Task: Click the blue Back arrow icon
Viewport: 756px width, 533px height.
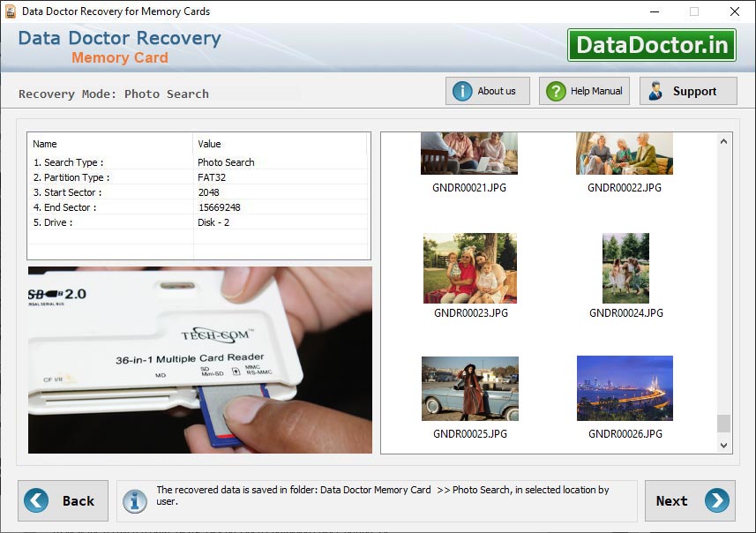Action: (35, 500)
